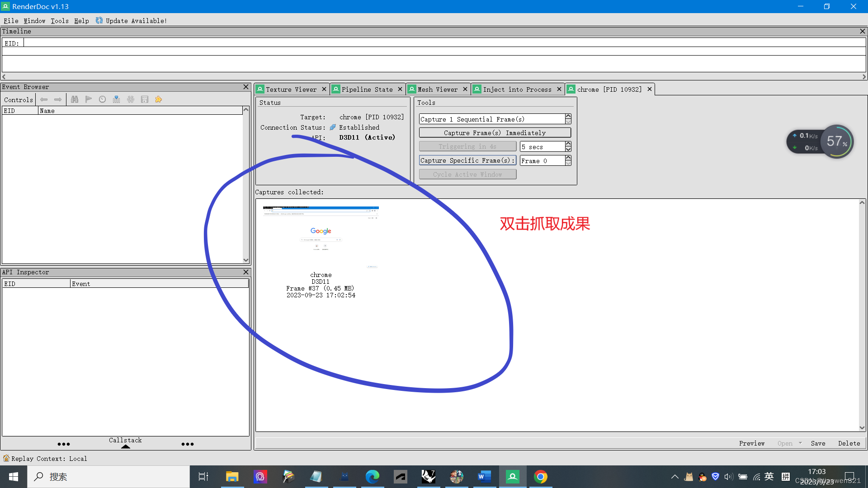The width and height of the screenshot is (868, 488).
Task: Click the save icon in Event Browser controls
Action: click(145, 99)
